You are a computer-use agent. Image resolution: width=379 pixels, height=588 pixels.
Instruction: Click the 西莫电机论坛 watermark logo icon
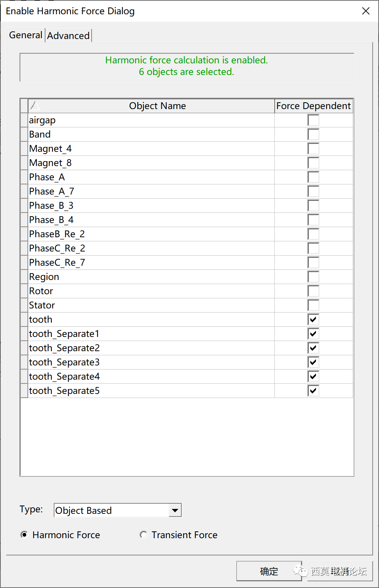[x=299, y=571]
